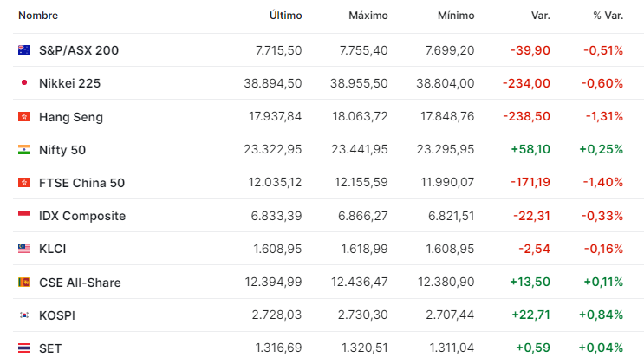The height and width of the screenshot is (364, 644).
Task: Click the flag icon beside FTSE China 50
Action: pos(24,183)
